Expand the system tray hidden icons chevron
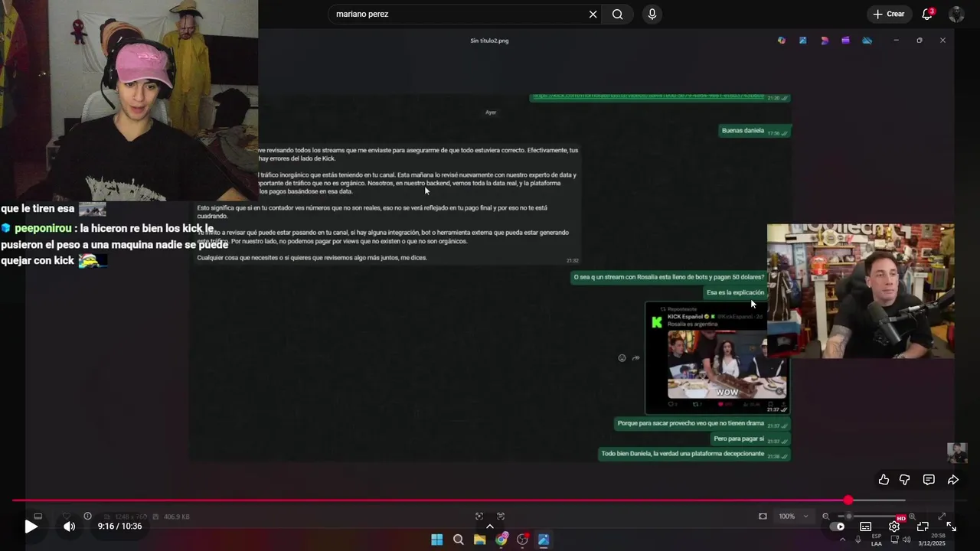Screen dimensions: 980x551 pyautogui.click(x=843, y=540)
